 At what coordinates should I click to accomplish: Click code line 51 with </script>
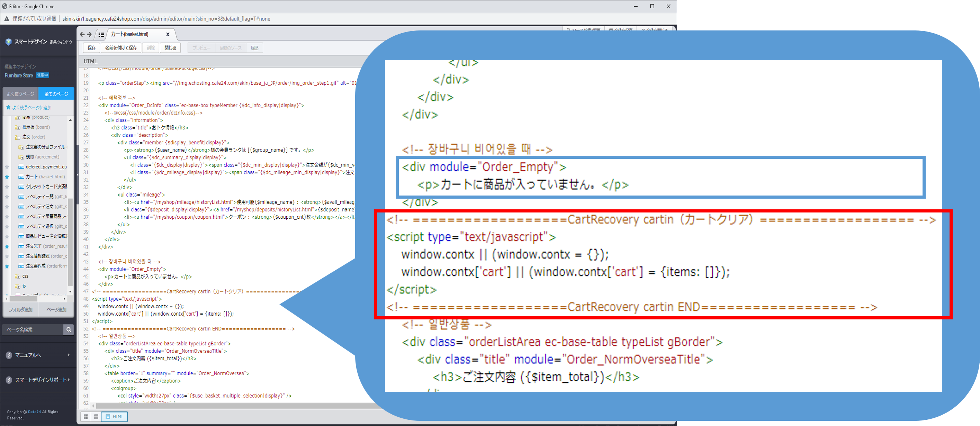pos(102,321)
